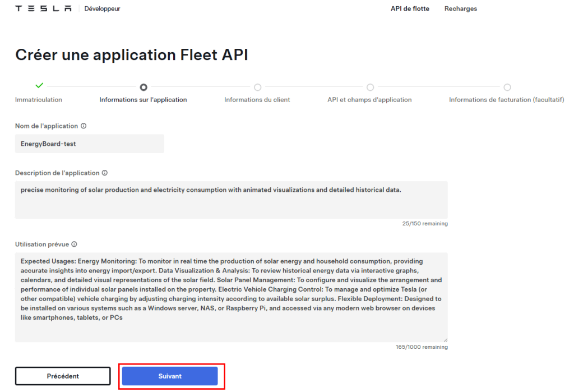574x392 pixels.
Task: Open the Développeur link in header
Action: point(102,8)
